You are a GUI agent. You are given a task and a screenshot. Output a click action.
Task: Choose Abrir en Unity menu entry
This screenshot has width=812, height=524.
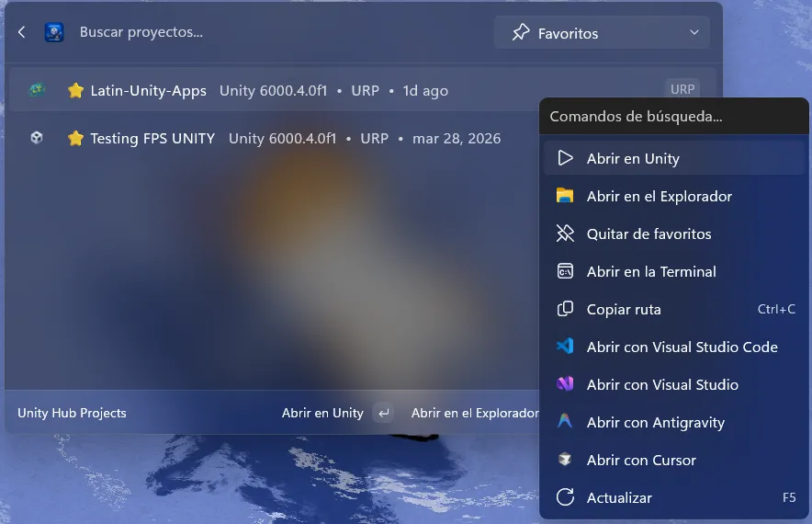coord(673,158)
